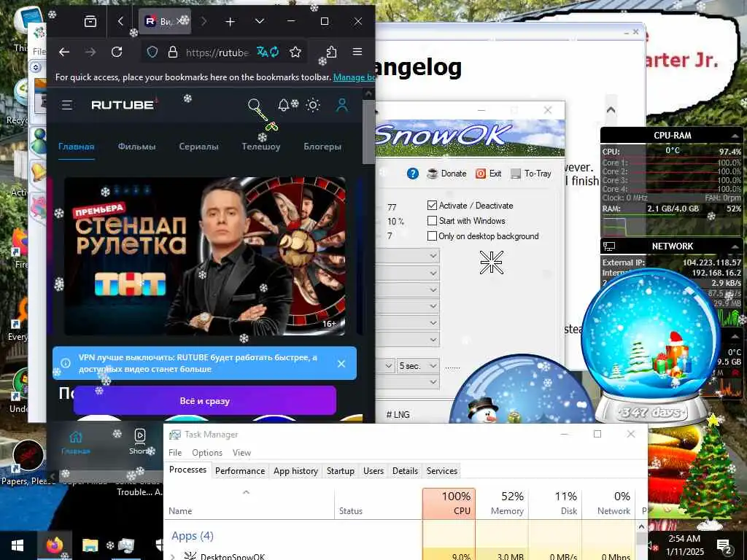
Task: Show site security padlock info
Action: (x=173, y=52)
